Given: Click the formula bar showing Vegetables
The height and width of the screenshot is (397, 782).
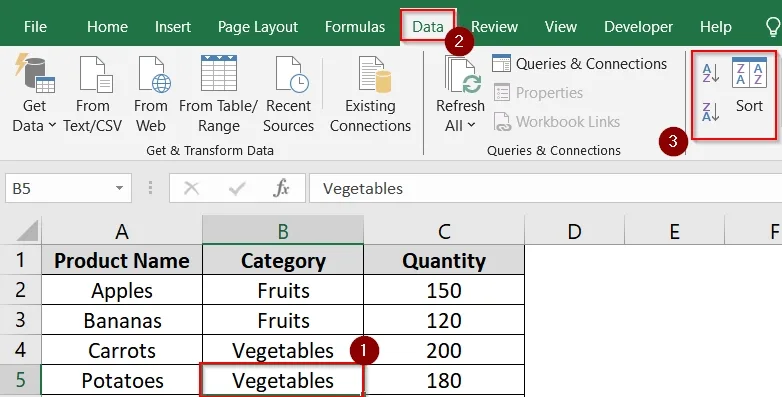Looking at the screenshot, I should 545,189.
